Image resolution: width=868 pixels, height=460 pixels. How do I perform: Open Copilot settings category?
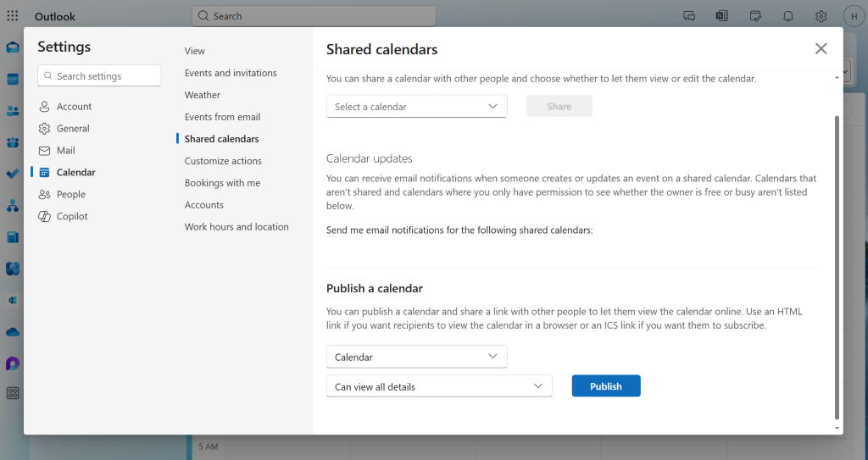(72, 216)
